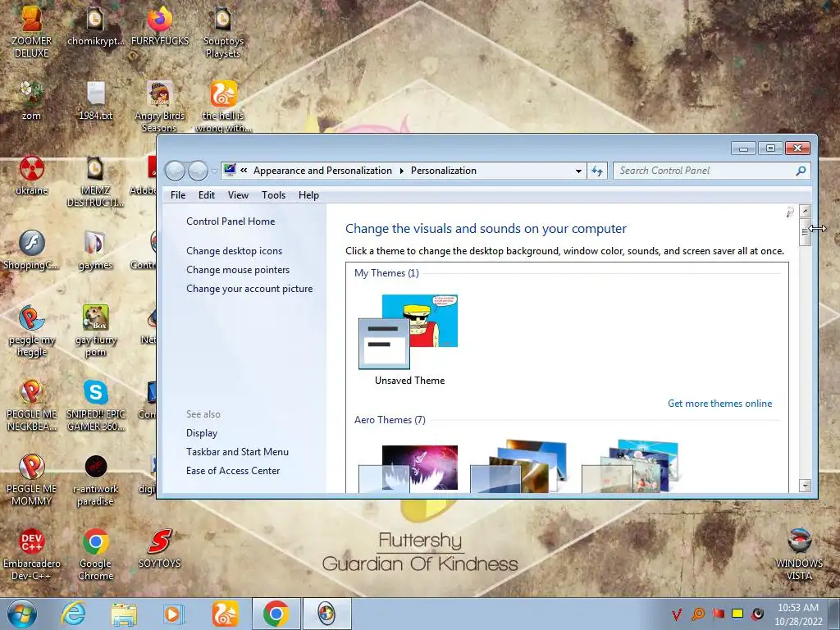
Task: Open Action Center flag tray icon
Action: pyautogui.click(x=718, y=614)
